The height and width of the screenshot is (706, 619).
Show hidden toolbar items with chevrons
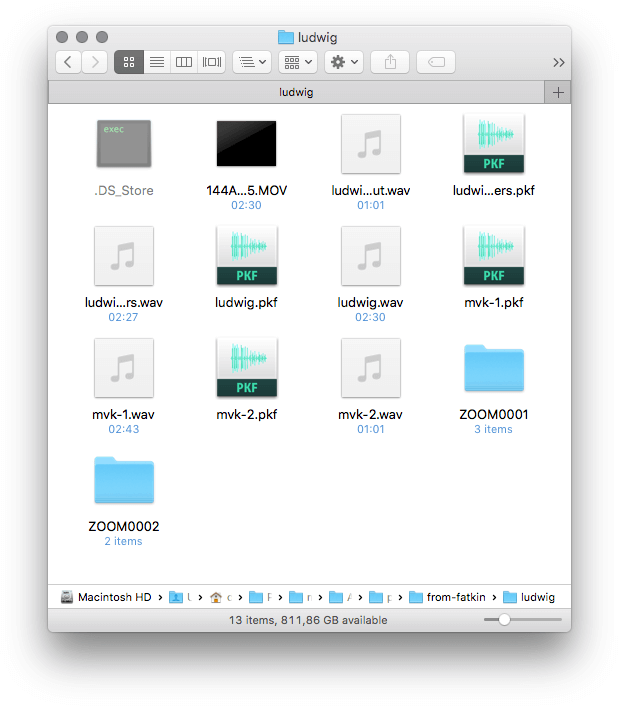558,62
